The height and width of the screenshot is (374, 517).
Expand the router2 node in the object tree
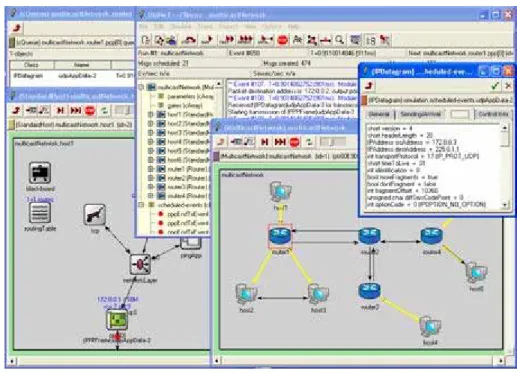tap(151, 178)
